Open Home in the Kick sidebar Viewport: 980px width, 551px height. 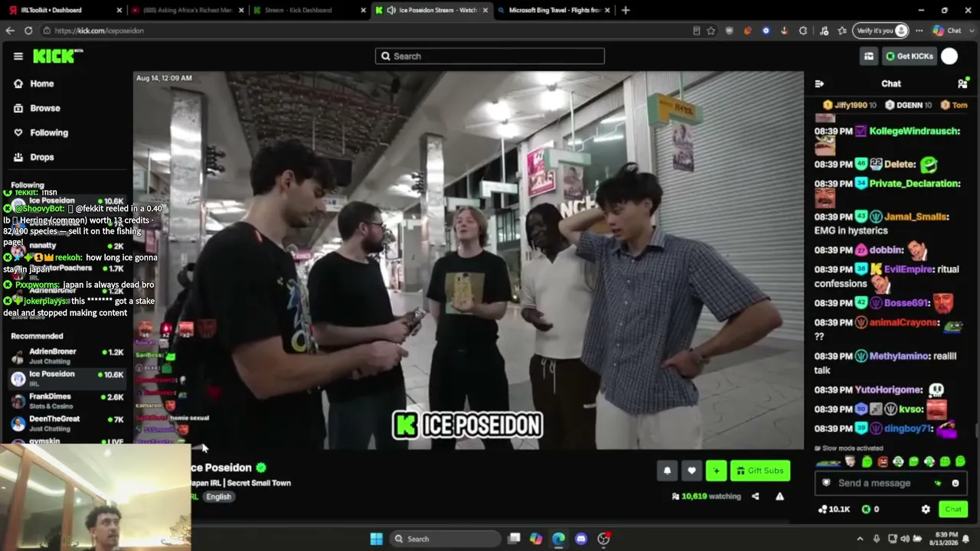point(42,83)
